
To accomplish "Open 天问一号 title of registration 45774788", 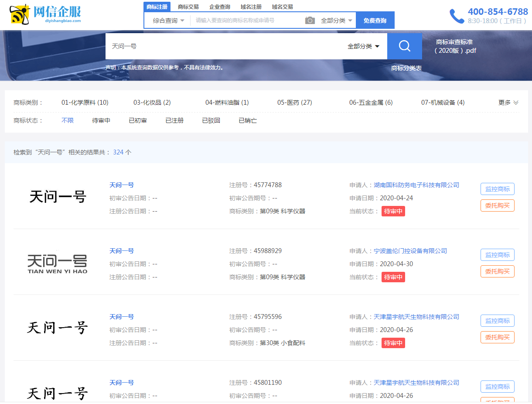I will (122, 185).
